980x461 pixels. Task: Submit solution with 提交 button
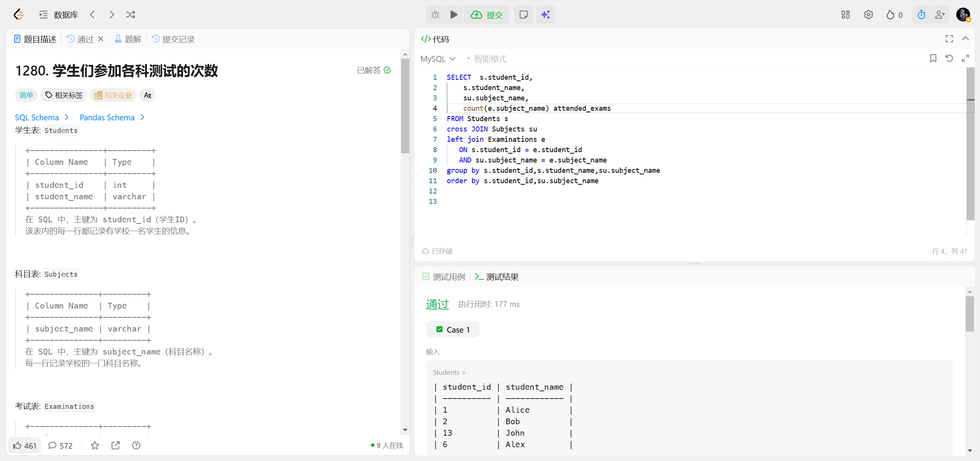[x=487, y=15]
